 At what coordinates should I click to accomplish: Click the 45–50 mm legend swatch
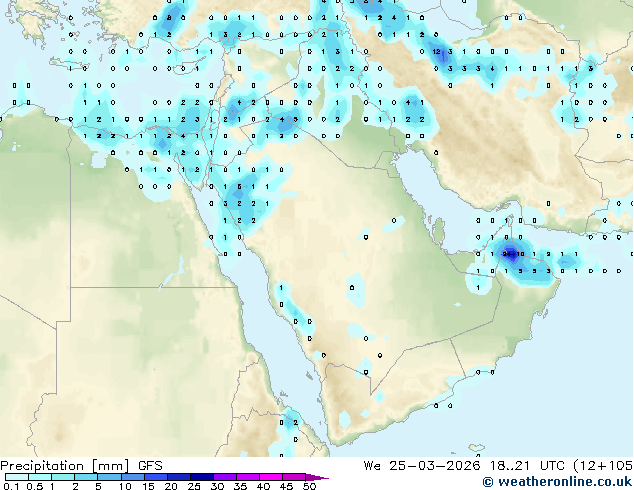[x=294, y=477]
